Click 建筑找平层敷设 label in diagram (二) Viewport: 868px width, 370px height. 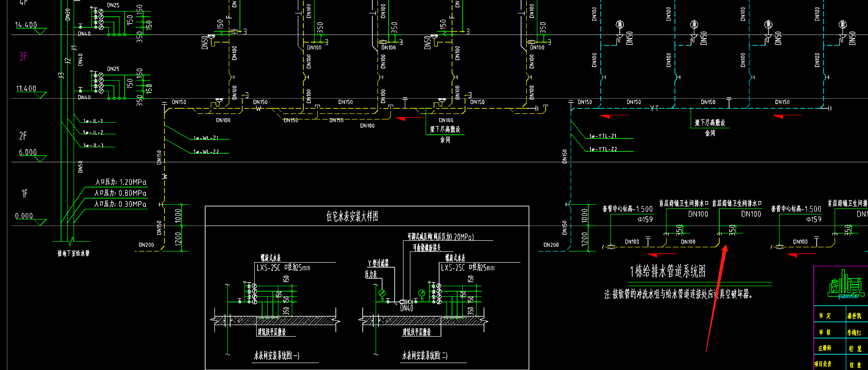(x=417, y=332)
